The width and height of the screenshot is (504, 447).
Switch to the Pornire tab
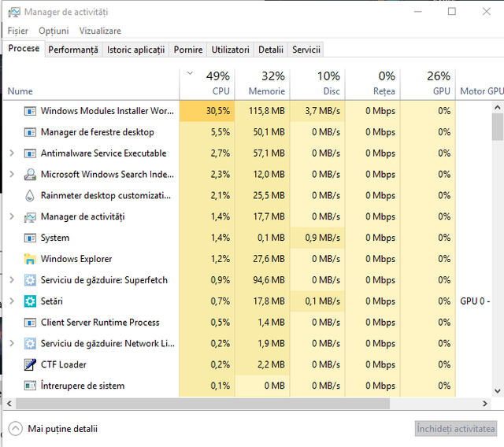tap(188, 50)
